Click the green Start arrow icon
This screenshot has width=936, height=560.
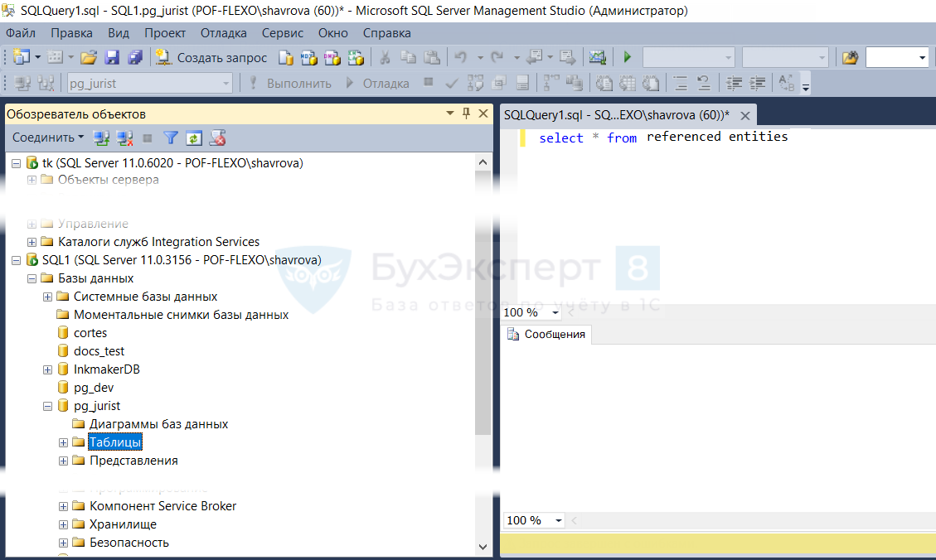[628, 57]
